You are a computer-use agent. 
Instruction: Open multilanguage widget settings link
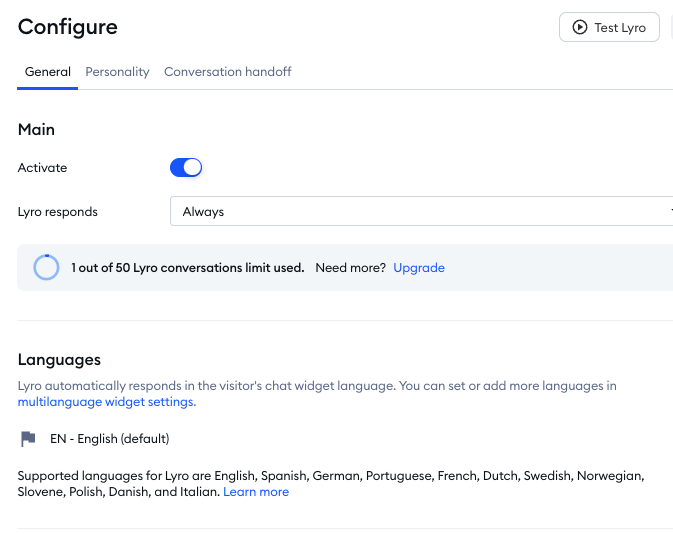(106, 402)
